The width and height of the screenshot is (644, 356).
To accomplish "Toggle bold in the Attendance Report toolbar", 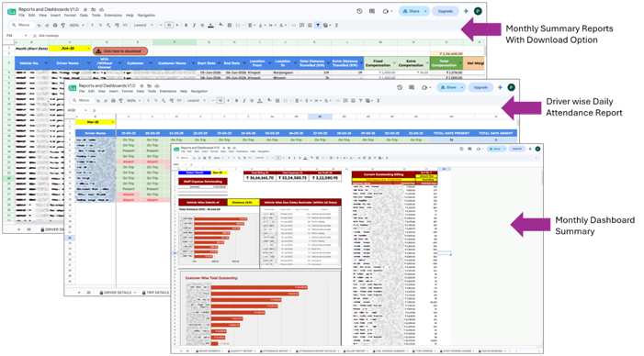I will pyautogui.click(x=237, y=101).
